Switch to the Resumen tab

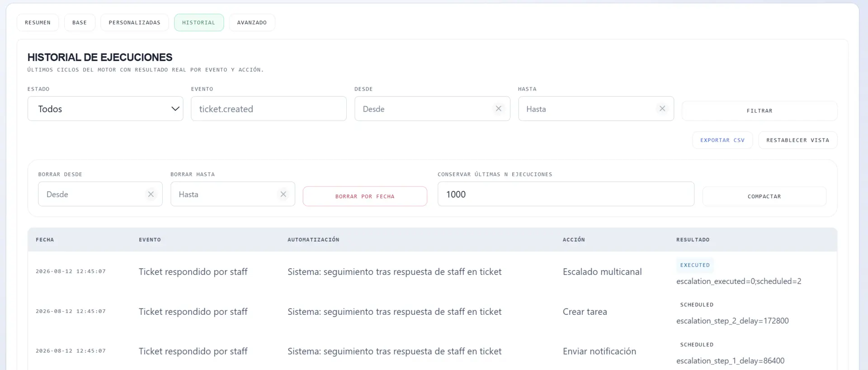[38, 23]
